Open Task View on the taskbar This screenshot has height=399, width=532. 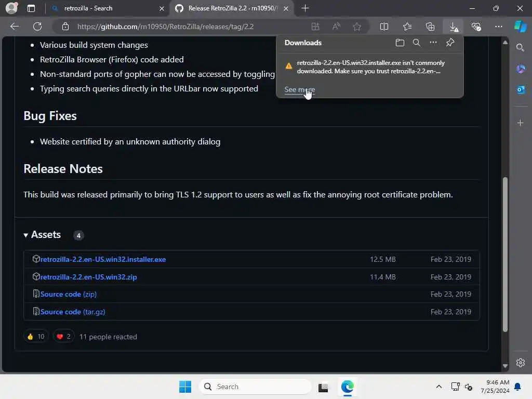(x=323, y=387)
